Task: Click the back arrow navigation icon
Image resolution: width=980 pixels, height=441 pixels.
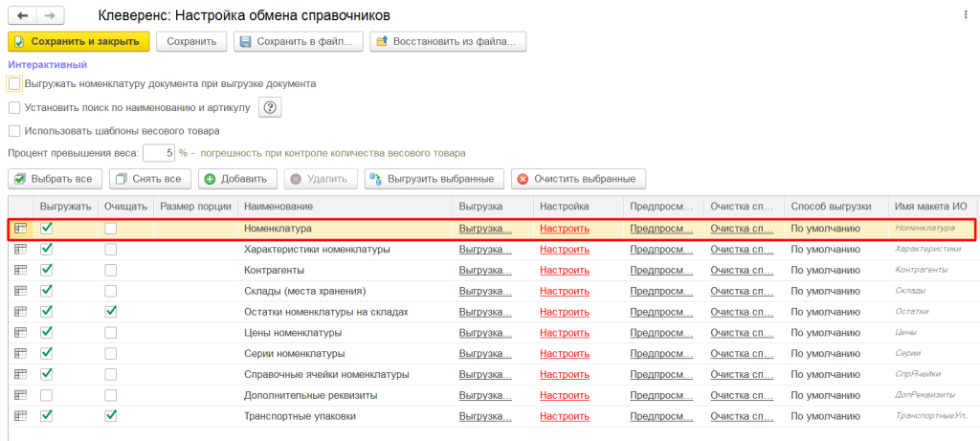Action: pos(23,16)
